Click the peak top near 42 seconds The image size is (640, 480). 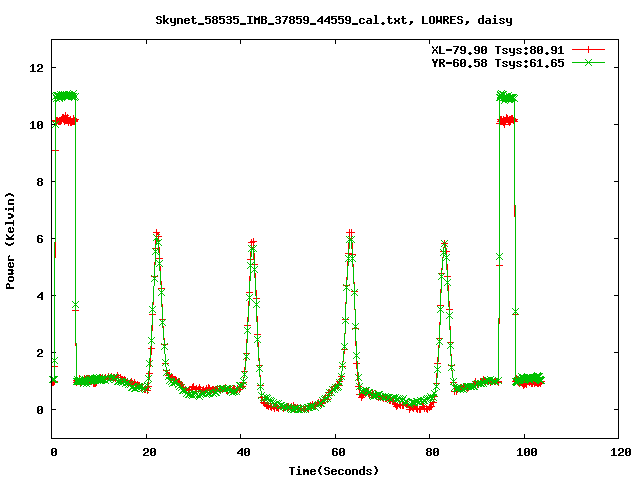pos(253,243)
